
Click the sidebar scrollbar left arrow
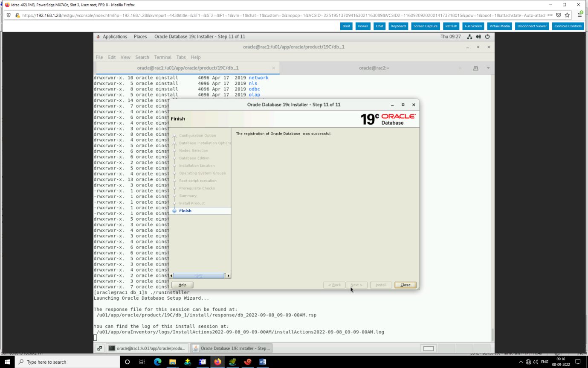pyautogui.click(x=172, y=276)
